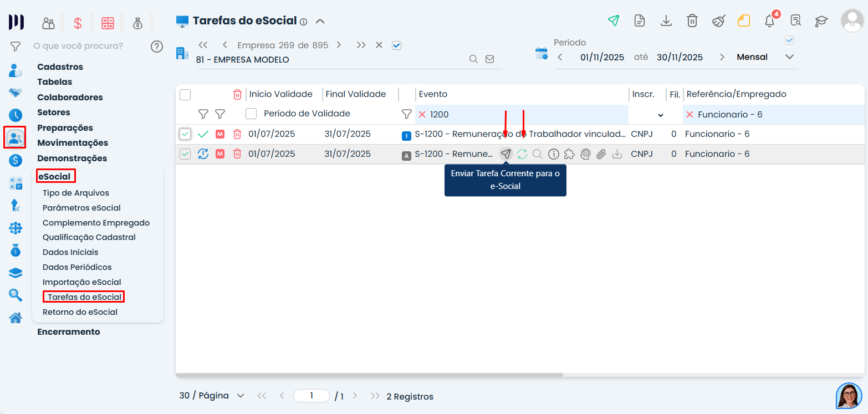Click the paper plane send icon in top toolbar

click(613, 21)
